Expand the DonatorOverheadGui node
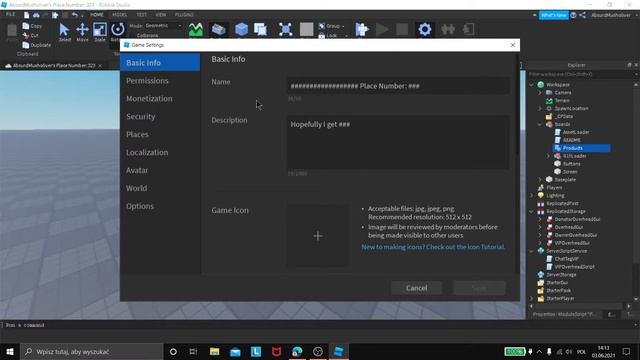The image size is (640, 360). click(x=540, y=219)
